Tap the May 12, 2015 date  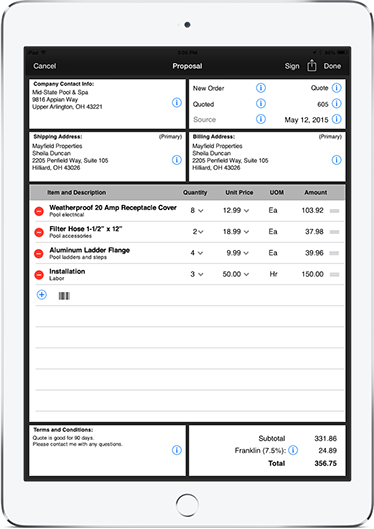(x=306, y=120)
